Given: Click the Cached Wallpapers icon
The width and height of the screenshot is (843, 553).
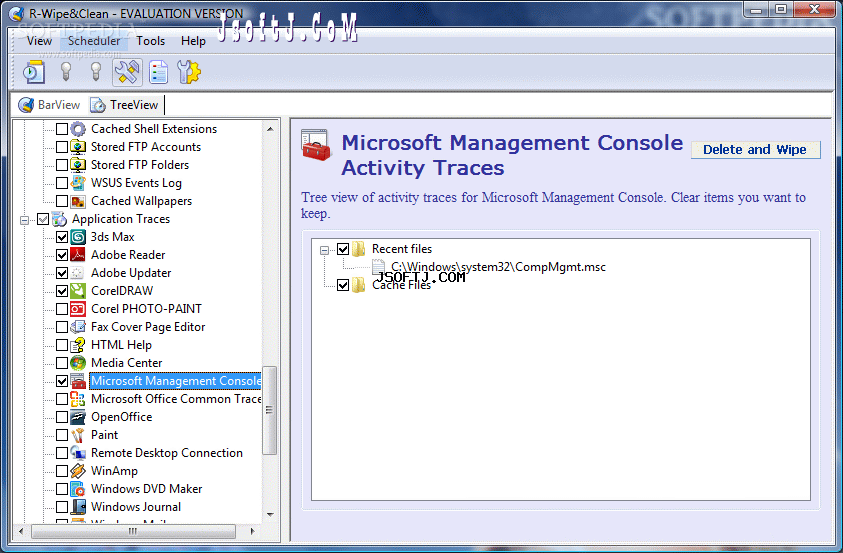Looking at the screenshot, I should tap(78, 201).
